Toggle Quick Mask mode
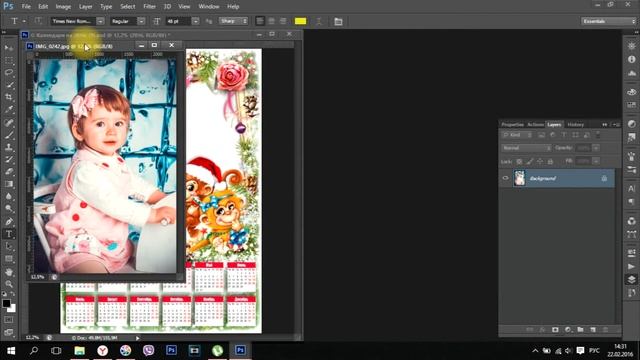The width and height of the screenshot is (640, 360). tap(8, 320)
